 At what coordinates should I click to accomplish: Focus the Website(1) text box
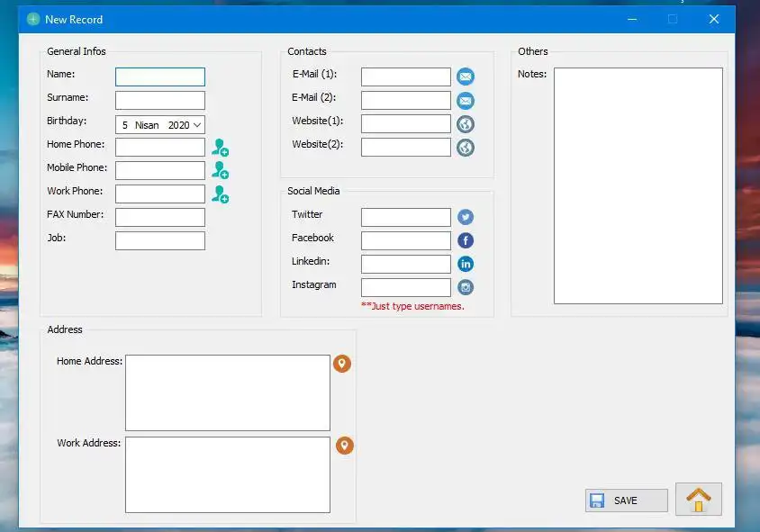pyautogui.click(x=406, y=124)
